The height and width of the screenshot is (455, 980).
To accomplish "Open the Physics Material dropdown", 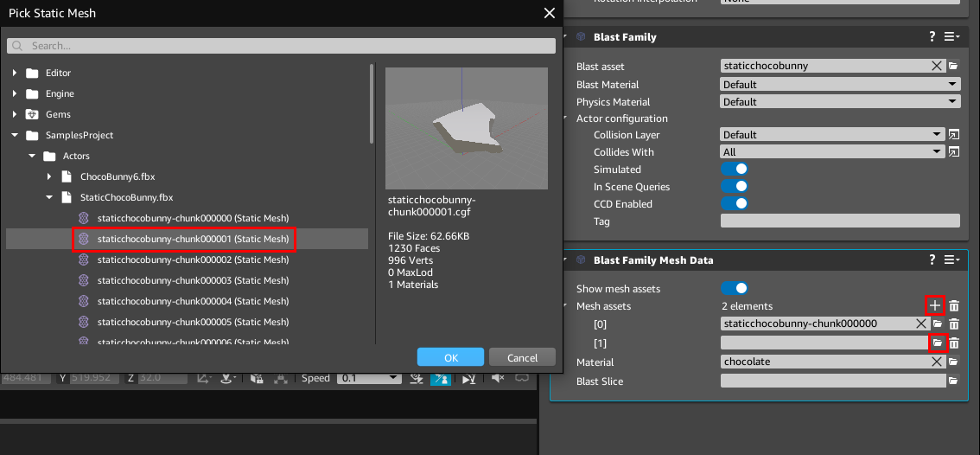I will 840,101.
